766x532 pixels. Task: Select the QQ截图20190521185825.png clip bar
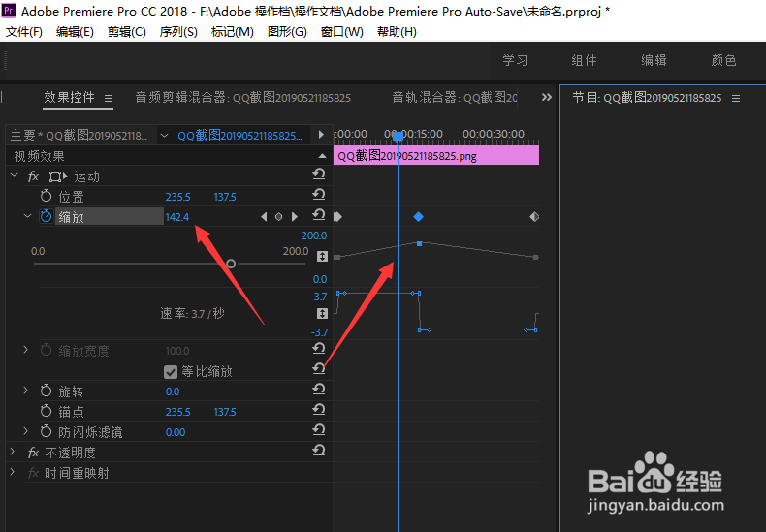pyautogui.click(x=436, y=156)
